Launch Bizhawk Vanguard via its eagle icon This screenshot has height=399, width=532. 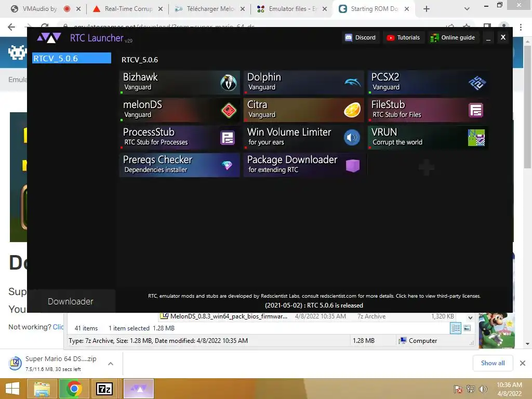tap(229, 83)
